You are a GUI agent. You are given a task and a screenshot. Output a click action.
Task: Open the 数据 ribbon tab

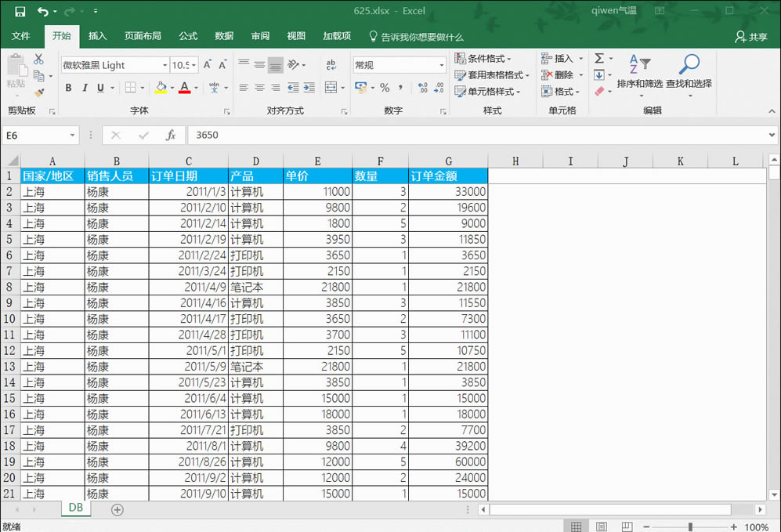(x=223, y=36)
